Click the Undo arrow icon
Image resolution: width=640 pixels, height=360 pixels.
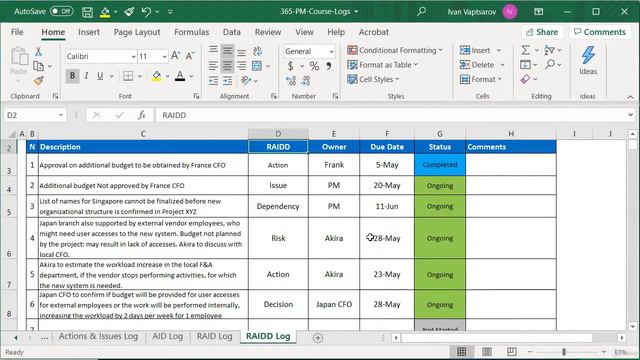[x=146, y=12]
